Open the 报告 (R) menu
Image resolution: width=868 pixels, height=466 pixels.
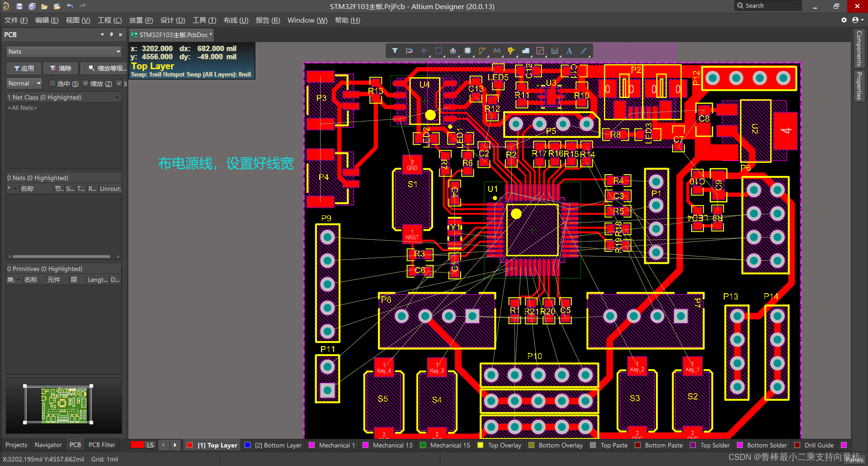268,20
